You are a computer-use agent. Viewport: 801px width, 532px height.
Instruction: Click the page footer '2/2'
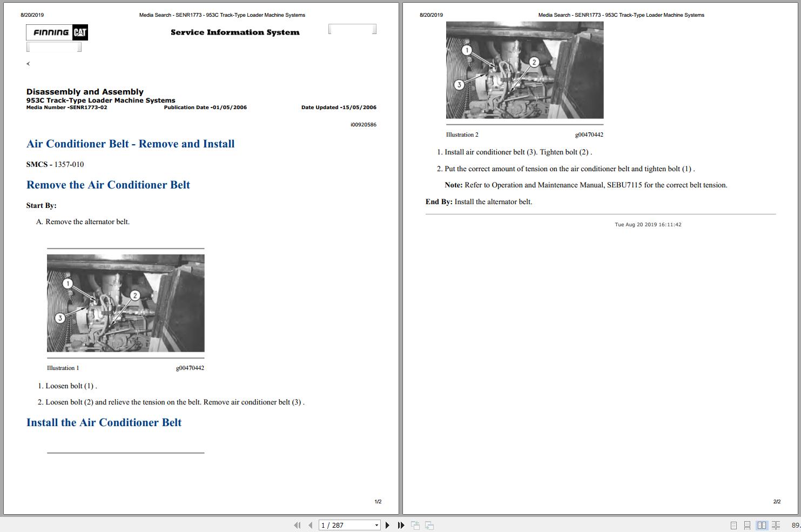[x=777, y=502]
